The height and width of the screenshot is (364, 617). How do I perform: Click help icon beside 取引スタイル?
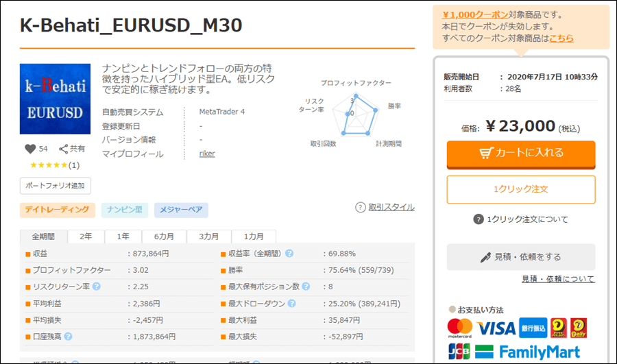point(361,207)
